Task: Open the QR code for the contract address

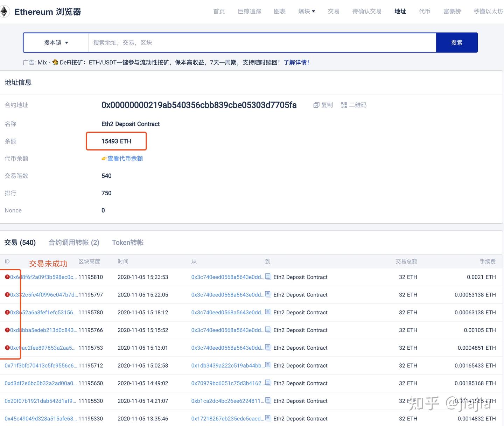Action: pos(344,105)
